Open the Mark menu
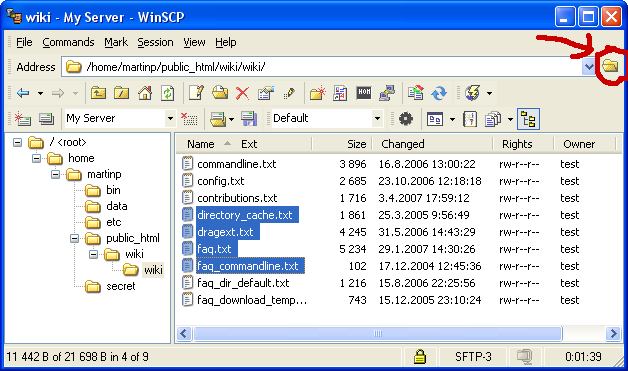Viewport: 628px width, 371px height. pyautogui.click(x=116, y=42)
